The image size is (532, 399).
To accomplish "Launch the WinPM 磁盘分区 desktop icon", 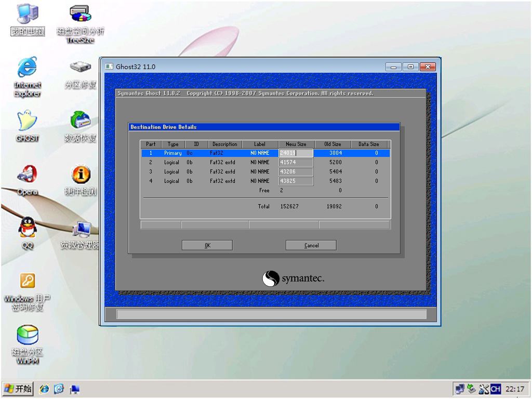I will 27,345.
